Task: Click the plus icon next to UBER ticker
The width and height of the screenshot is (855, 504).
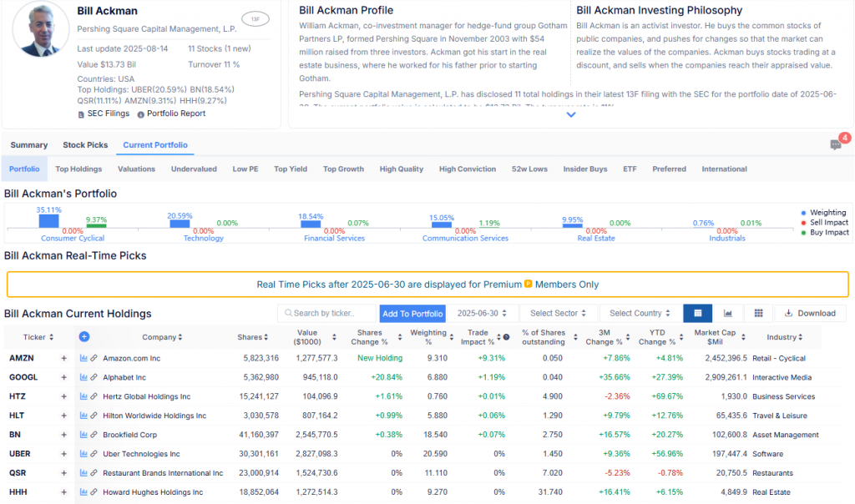Action: (63, 454)
